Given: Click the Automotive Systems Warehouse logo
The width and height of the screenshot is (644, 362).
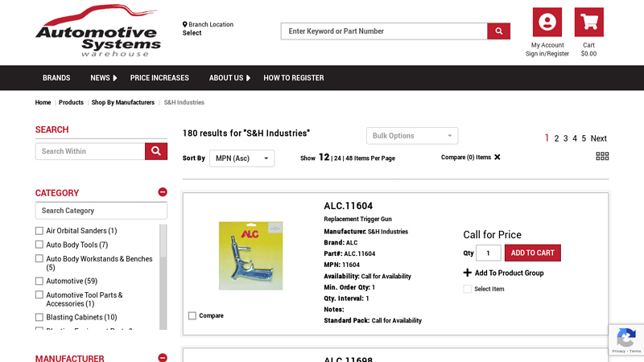Looking at the screenshot, I should point(97,31).
